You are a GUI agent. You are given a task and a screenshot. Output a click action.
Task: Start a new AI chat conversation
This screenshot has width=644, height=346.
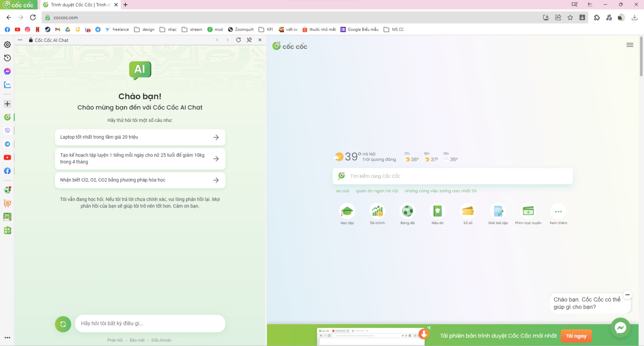click(63, 324)
